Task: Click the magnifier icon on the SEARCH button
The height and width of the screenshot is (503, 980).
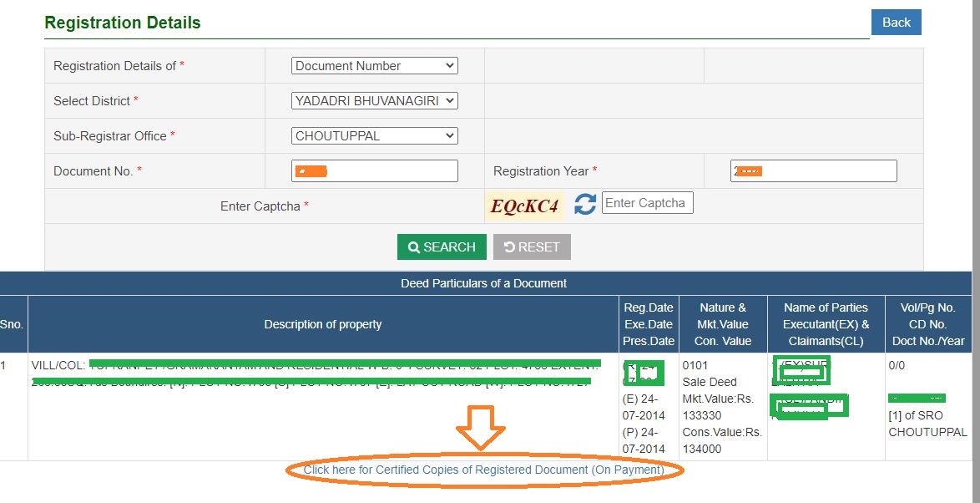Action: [x=414, y=246]
